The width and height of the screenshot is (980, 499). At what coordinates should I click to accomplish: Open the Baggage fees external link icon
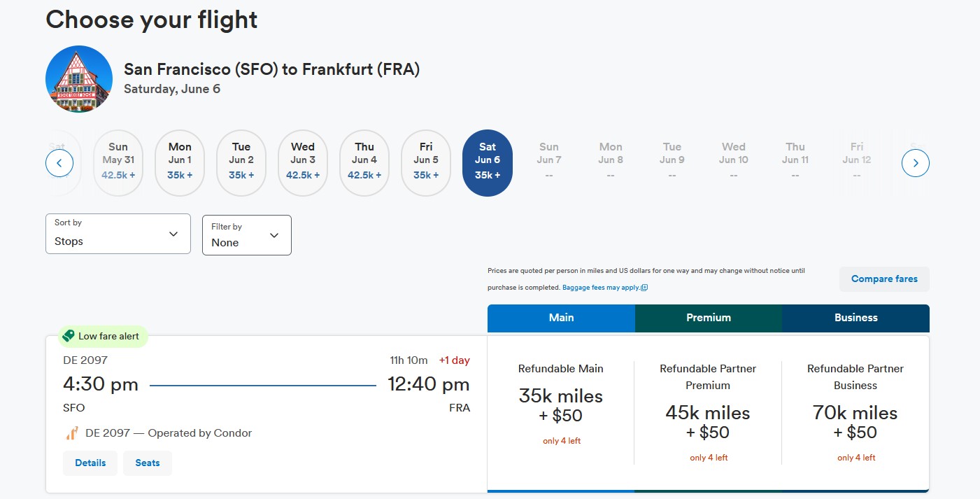(644, 288)
